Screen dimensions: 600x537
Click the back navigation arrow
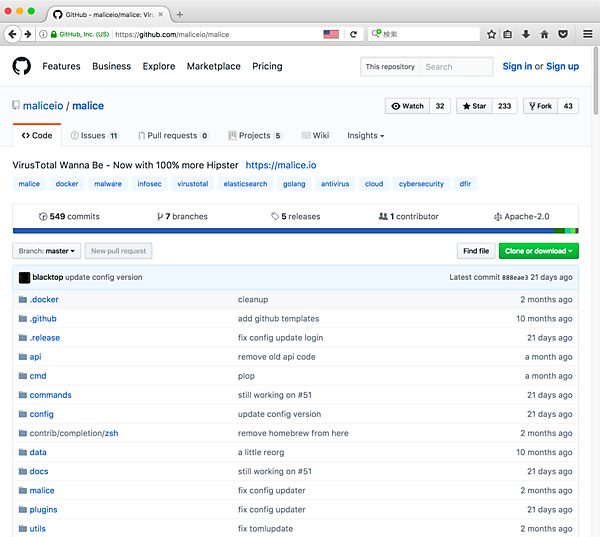point(12,34)
